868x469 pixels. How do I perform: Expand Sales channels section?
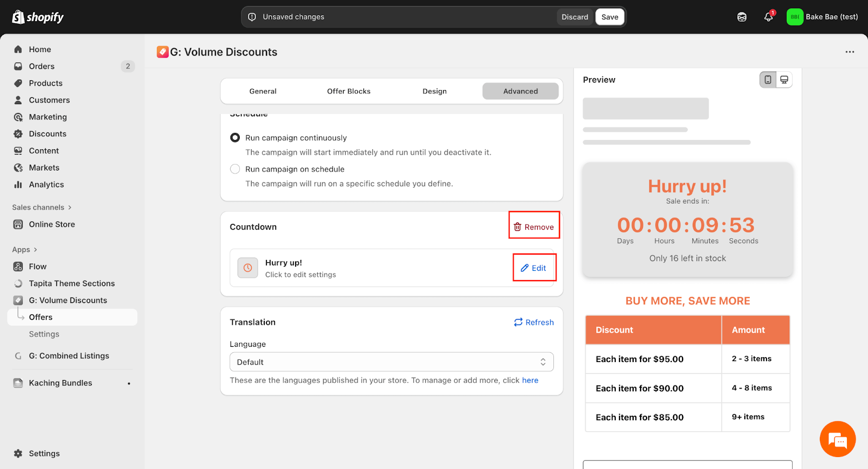point(42,207)
